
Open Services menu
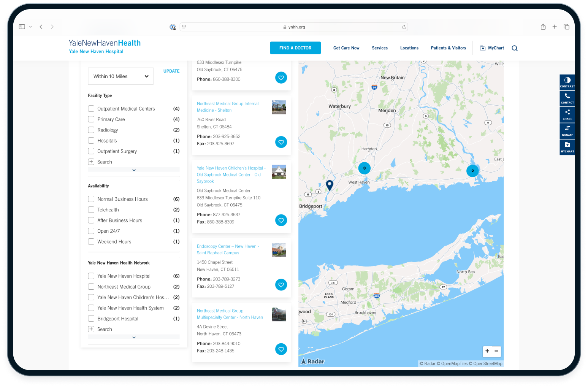380,48
